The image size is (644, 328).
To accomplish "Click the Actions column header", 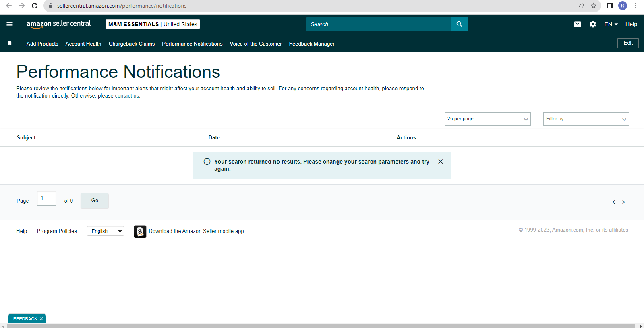I will 406,137.
